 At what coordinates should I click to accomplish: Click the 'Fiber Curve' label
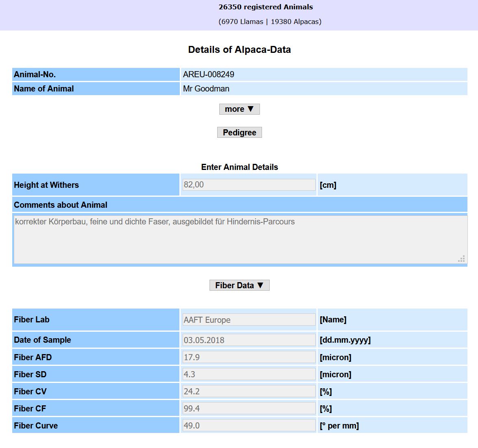[x=36, y=426]
